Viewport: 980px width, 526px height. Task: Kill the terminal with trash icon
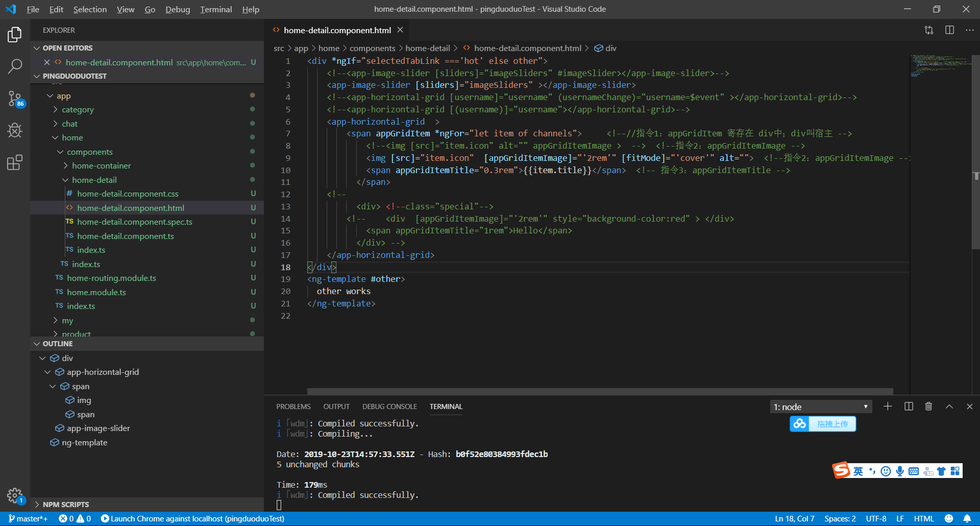(x=928, y=407)
